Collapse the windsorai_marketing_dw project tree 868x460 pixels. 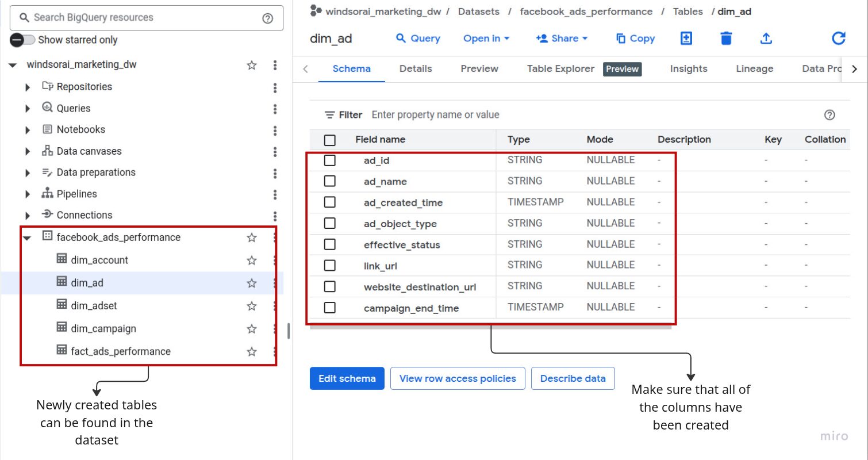pos(13,65)
